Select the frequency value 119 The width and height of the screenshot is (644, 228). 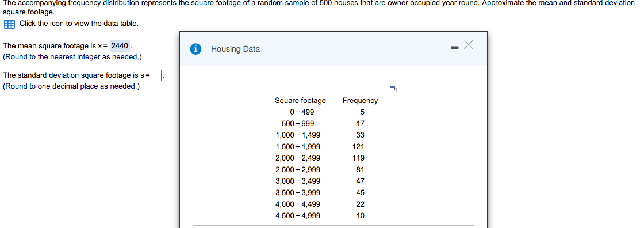pos(358,158)
